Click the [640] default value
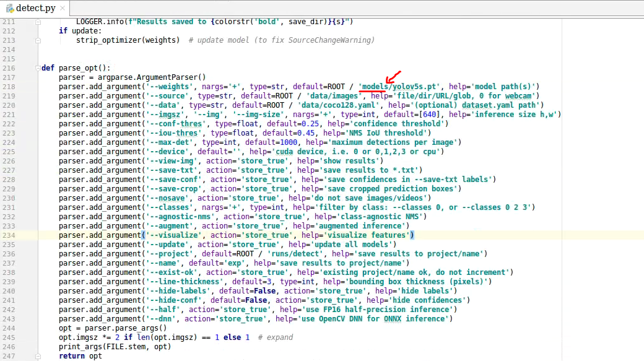 pyautogui.click(x=429, y=115)
